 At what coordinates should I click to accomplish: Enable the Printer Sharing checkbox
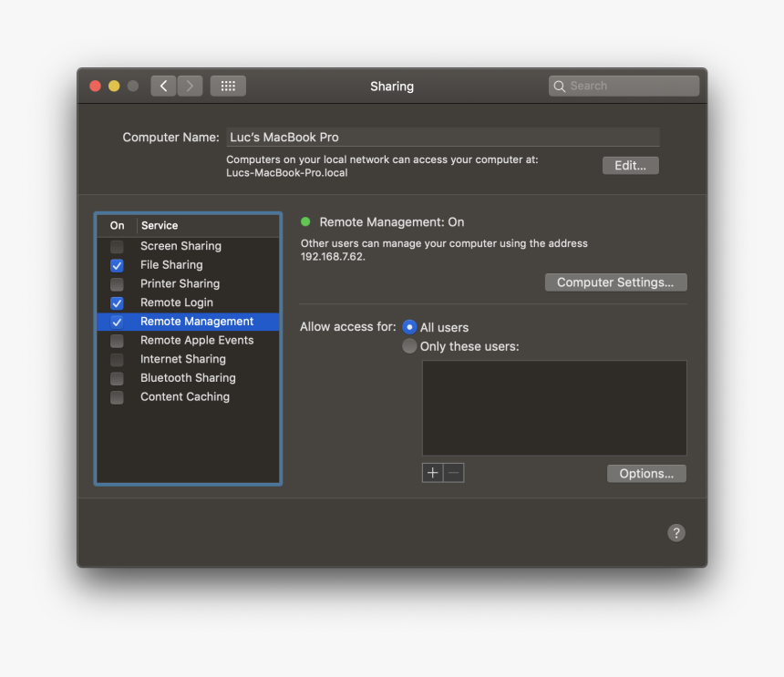117,284
